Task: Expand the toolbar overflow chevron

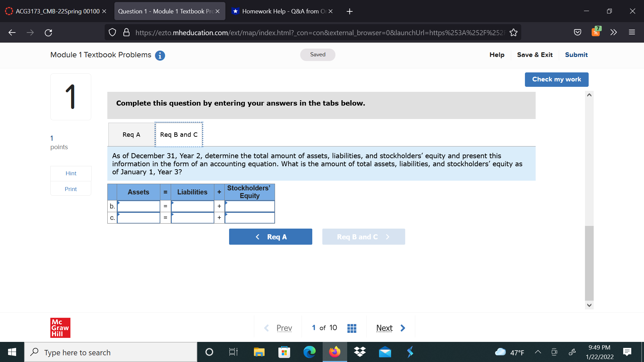Action: click(x=613, y=32)
